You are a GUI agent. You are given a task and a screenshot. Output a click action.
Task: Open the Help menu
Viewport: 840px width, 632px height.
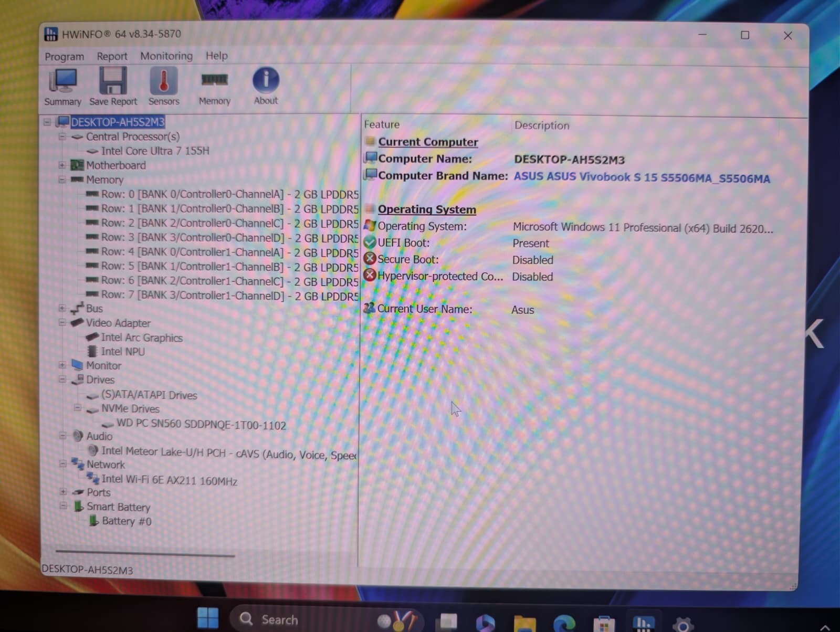point(216,56)
